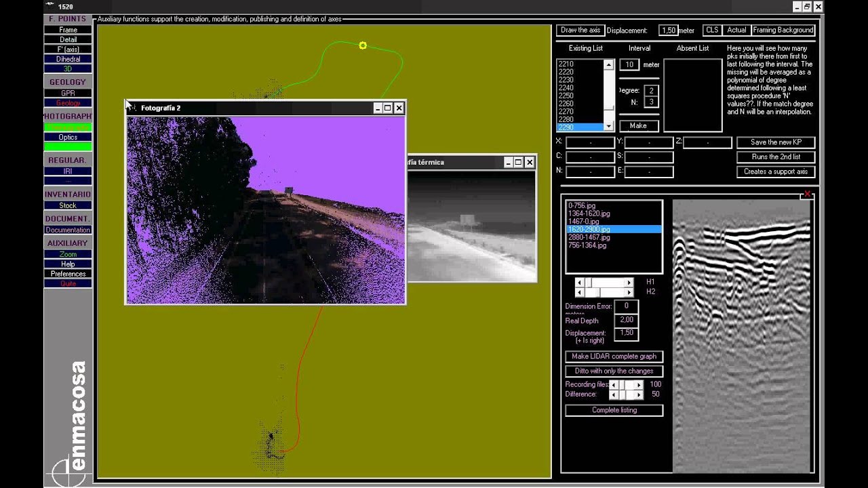Click the red Quite button
868x488 pixels.
[x=68, y=283]
